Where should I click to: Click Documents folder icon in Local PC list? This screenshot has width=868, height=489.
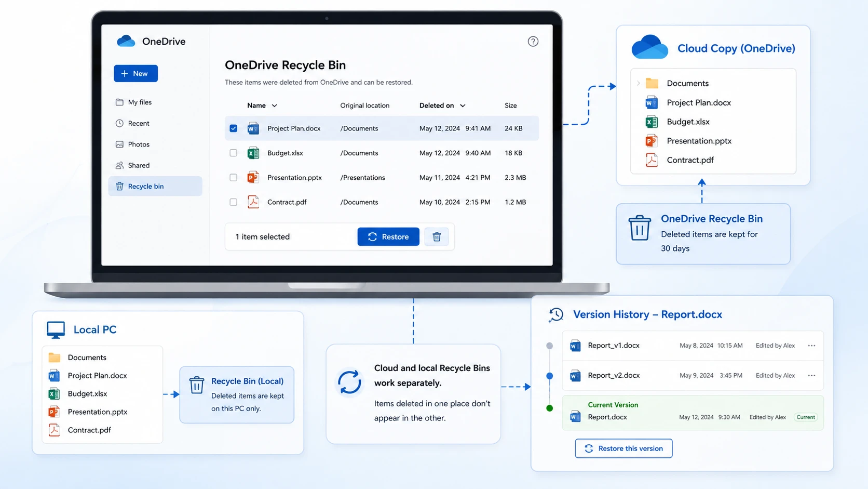pos(54,358)
